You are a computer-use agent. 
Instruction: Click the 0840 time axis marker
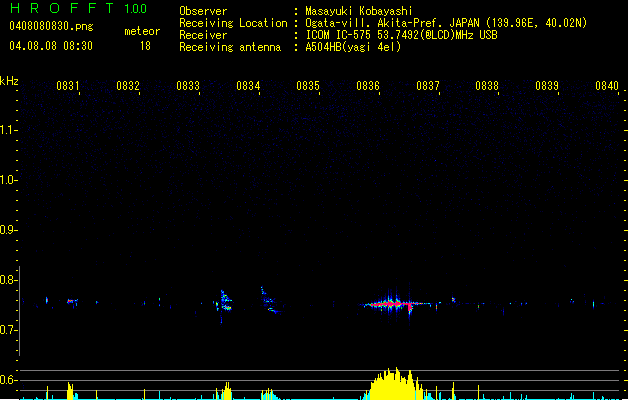point(607,86)
